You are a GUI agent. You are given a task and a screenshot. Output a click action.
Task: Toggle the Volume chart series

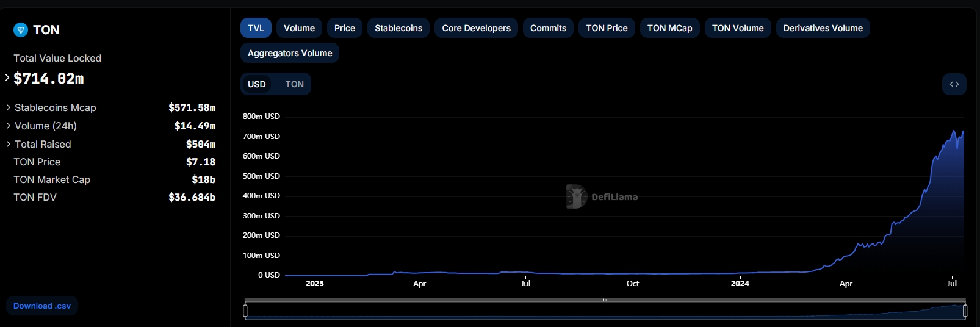[299, 28]
